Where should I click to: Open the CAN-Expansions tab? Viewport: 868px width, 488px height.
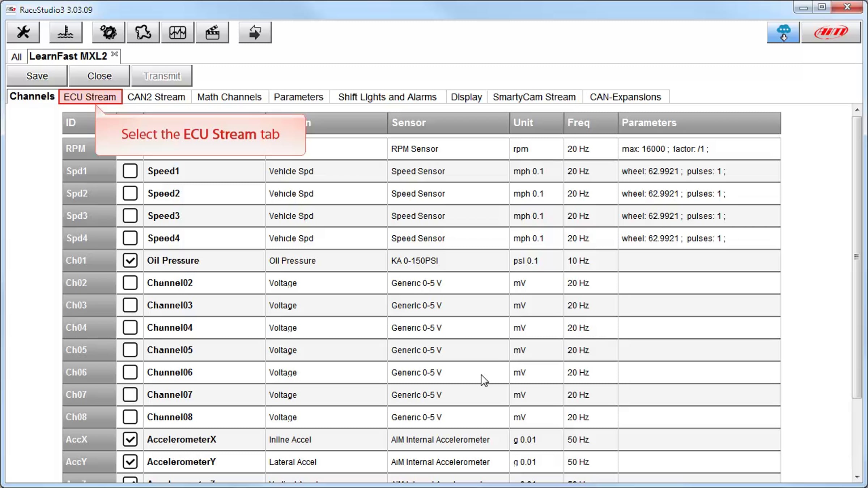point(625,97)
